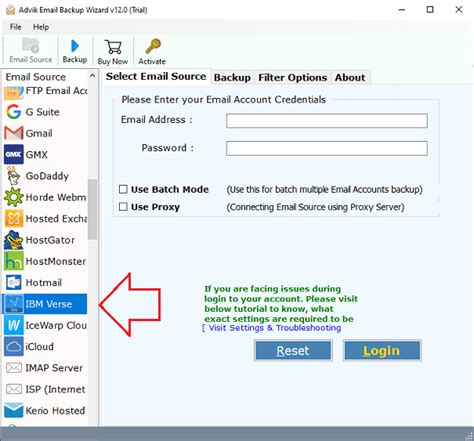The image size is (474, 441).
Task: Select the HostGator text entry
Action: click(50, 240)
